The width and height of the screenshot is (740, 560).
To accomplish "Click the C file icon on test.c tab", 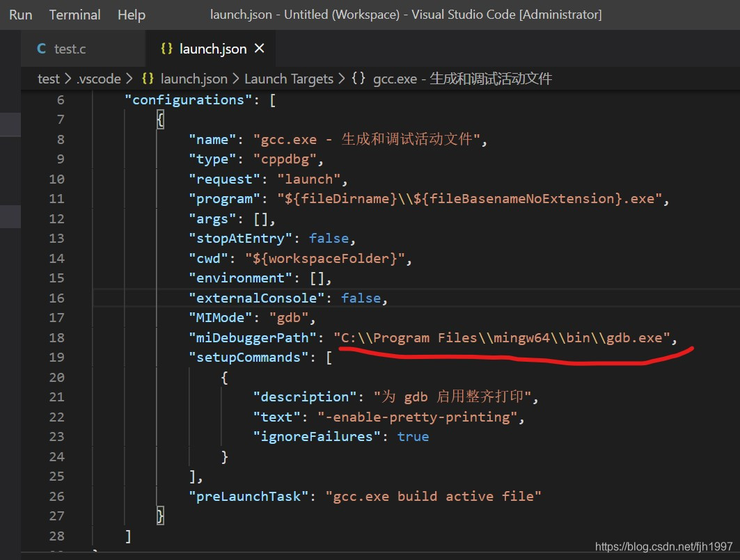I will [x=42, y=49].
